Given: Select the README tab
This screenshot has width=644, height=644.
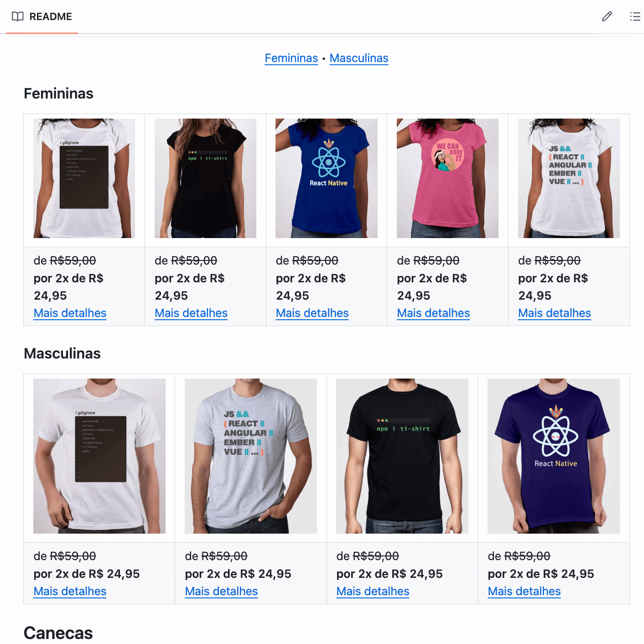Looking at the screenshot, I should [x=42, y=16].
